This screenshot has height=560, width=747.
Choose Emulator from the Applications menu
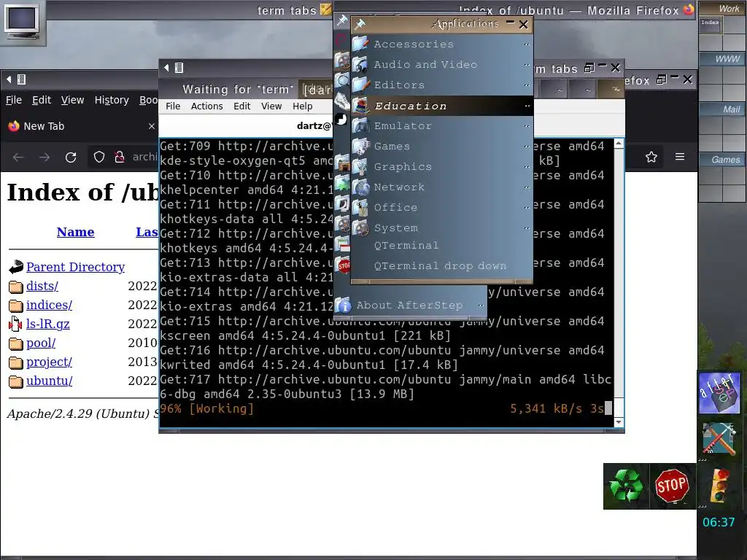tap(441, 126)
